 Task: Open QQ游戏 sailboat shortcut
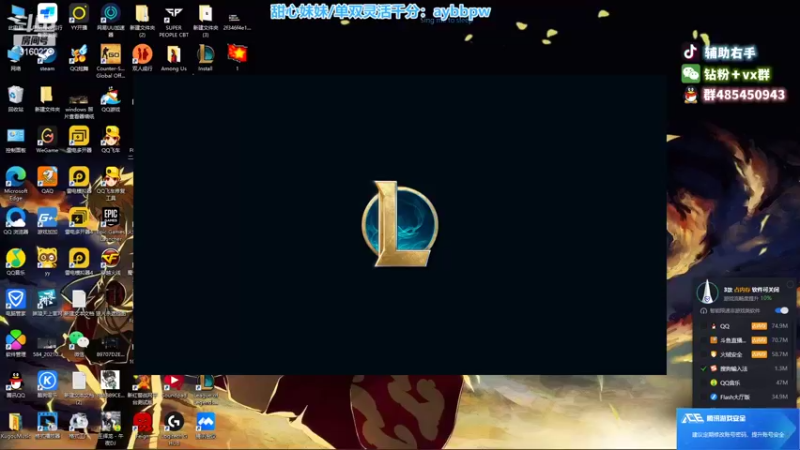110,98
